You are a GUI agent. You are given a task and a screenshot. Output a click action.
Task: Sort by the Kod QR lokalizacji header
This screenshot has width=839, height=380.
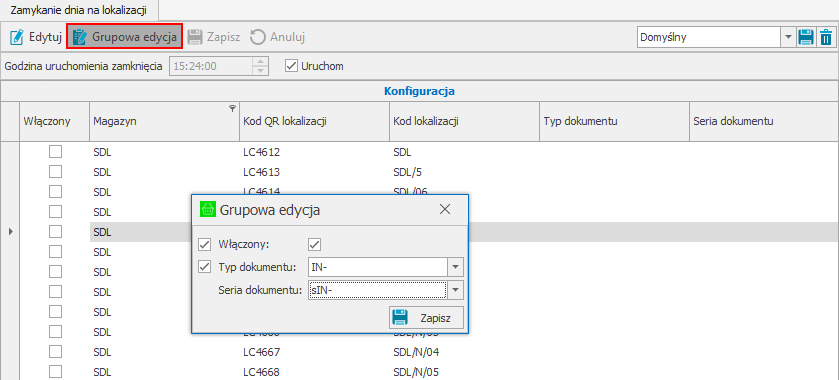tap(314, 121)
